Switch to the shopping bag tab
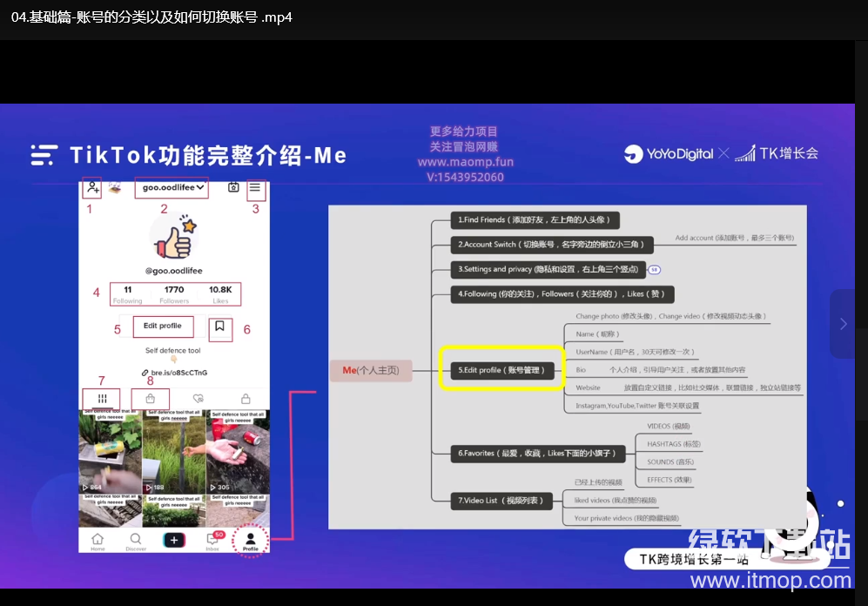 click(x=150, y=398)
